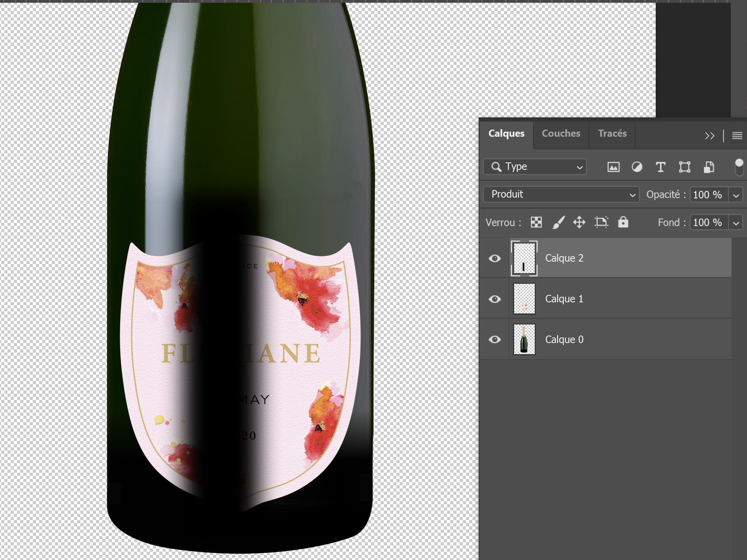Select the Calque 2 layer name

tap(564, 258)
